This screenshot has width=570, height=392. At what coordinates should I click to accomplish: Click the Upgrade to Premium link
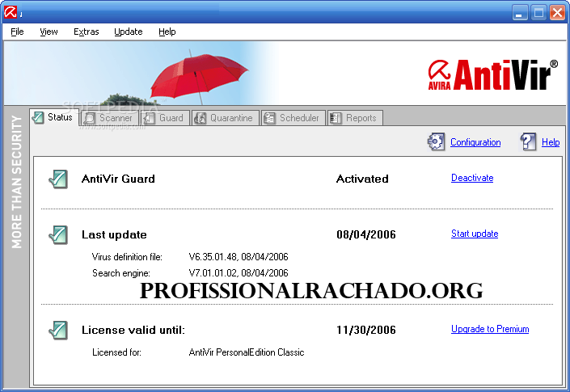pyautogui.click(x=490, y=329)
